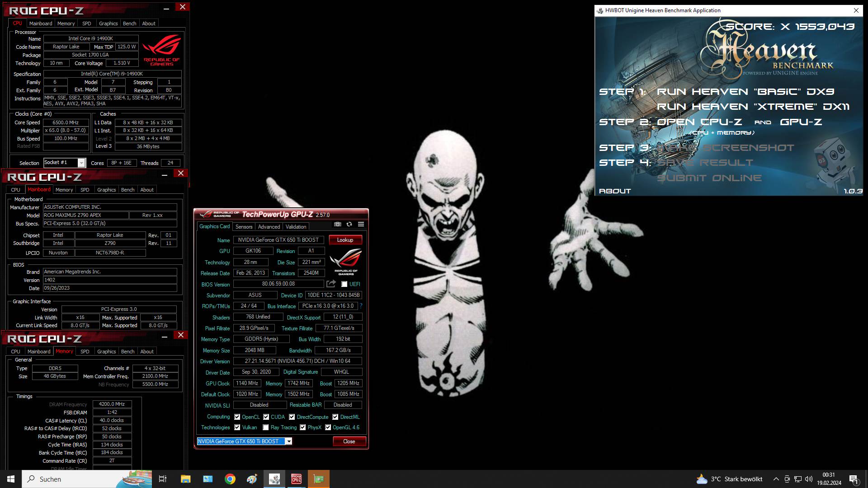Click Open CPU-Z in the Heaven window
The height and width of the screenshot is (488, 868).
point(699,122)
